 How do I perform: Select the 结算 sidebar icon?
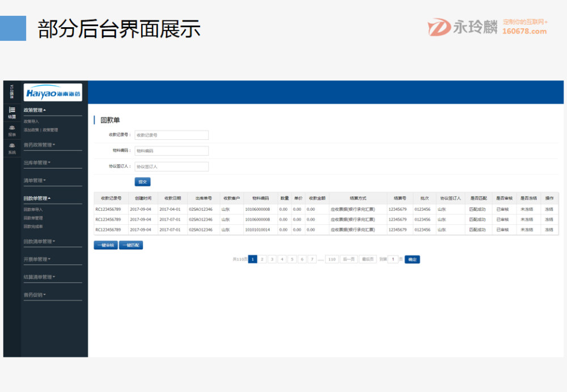11,112
